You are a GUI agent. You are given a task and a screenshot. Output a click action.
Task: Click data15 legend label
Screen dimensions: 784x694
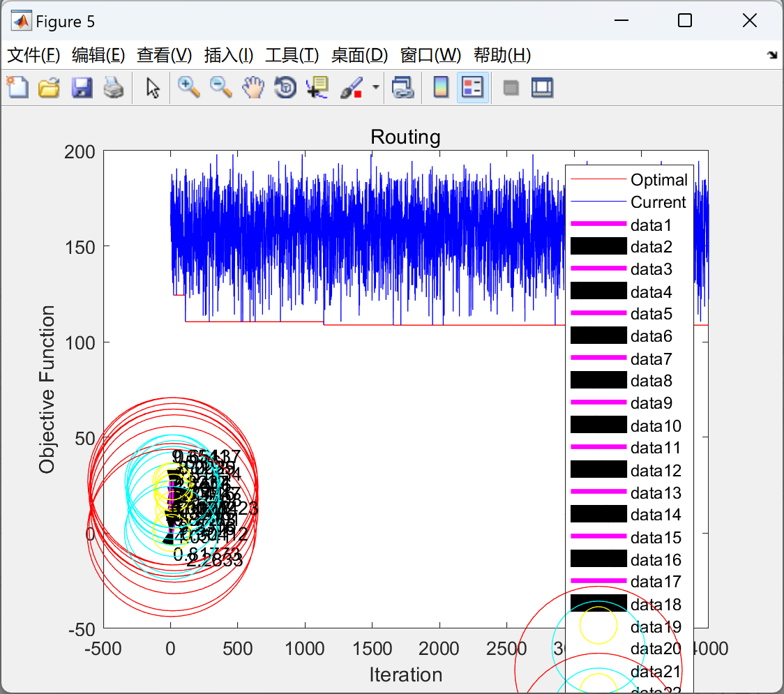point(656,538)
